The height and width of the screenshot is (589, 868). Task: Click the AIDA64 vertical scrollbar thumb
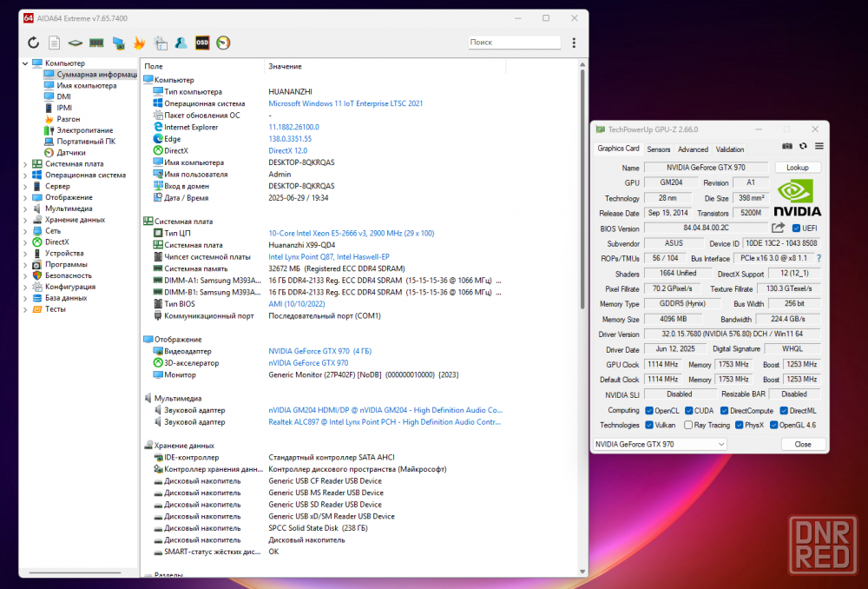[x=582, y=189]
